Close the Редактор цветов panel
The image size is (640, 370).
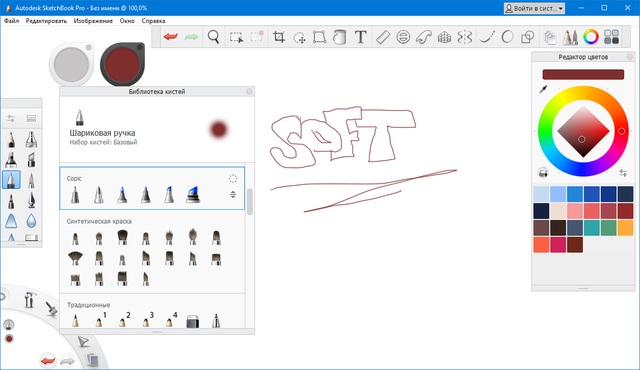click(630, 57)
